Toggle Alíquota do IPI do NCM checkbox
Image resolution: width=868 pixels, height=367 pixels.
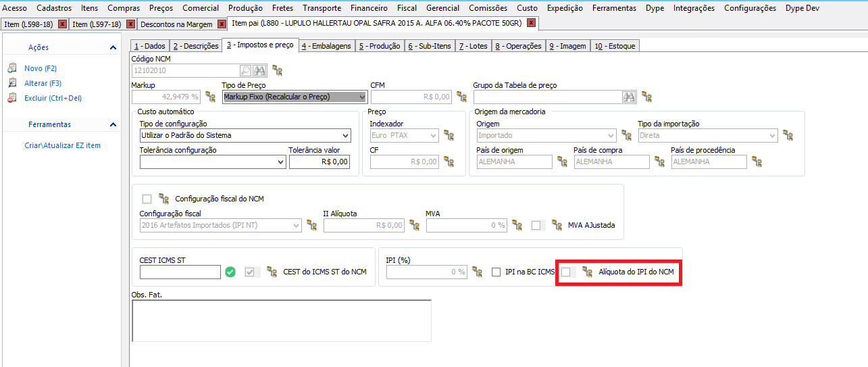pyautogui.click(x=566, y=272)
